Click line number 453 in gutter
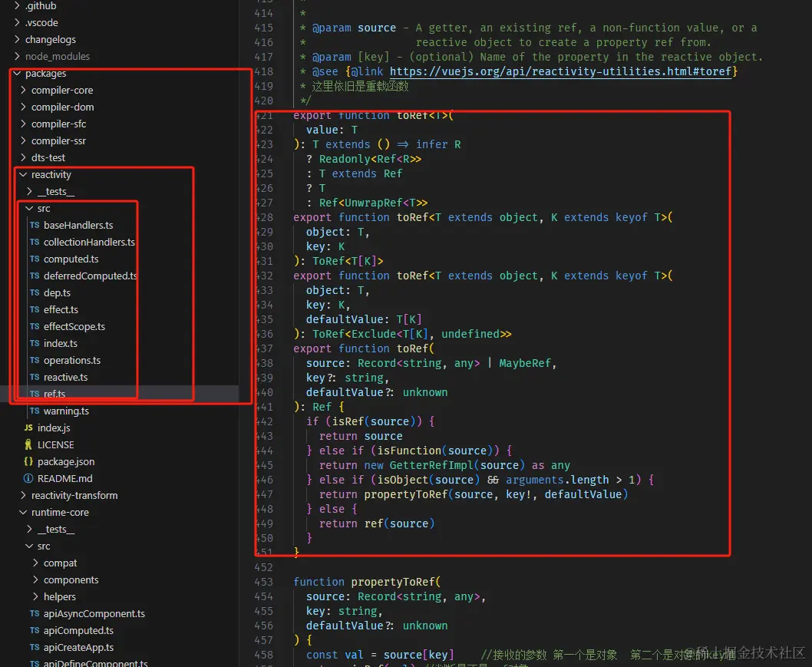Image resolution: width=812 pixels, height=667 pixels. pyautogui.click(x=263, y=582)
